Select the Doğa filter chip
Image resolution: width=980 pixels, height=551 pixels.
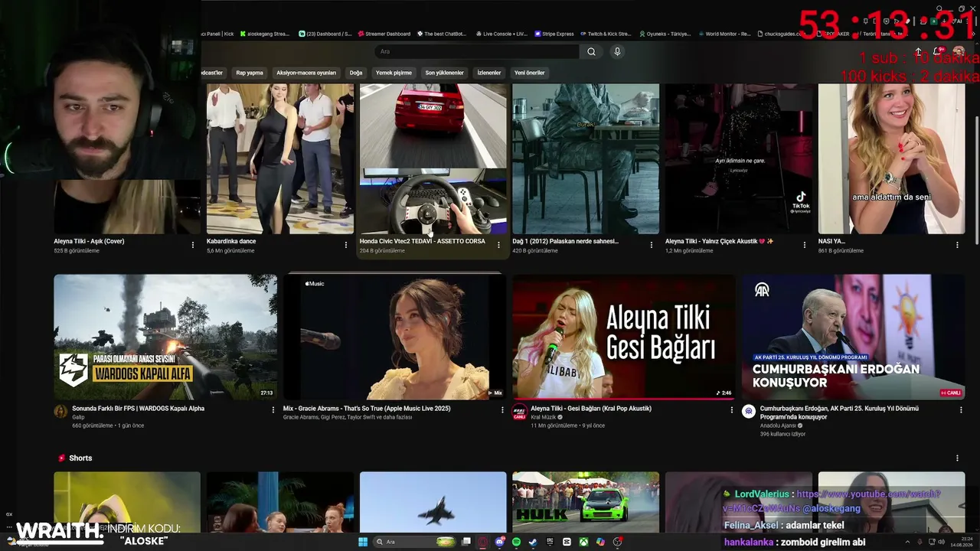coord(356,73)
